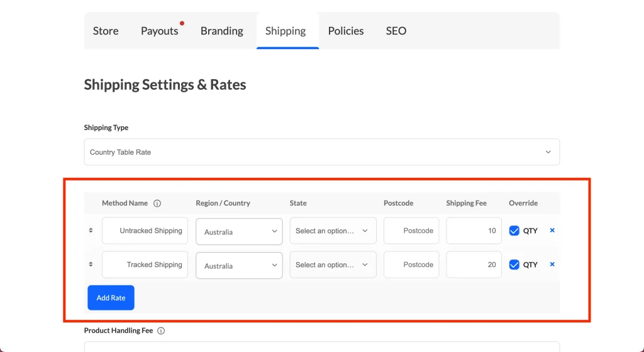644x352 pixels.
Task: Click reorder handle for Untracked Shipping row
Action: 91,231
